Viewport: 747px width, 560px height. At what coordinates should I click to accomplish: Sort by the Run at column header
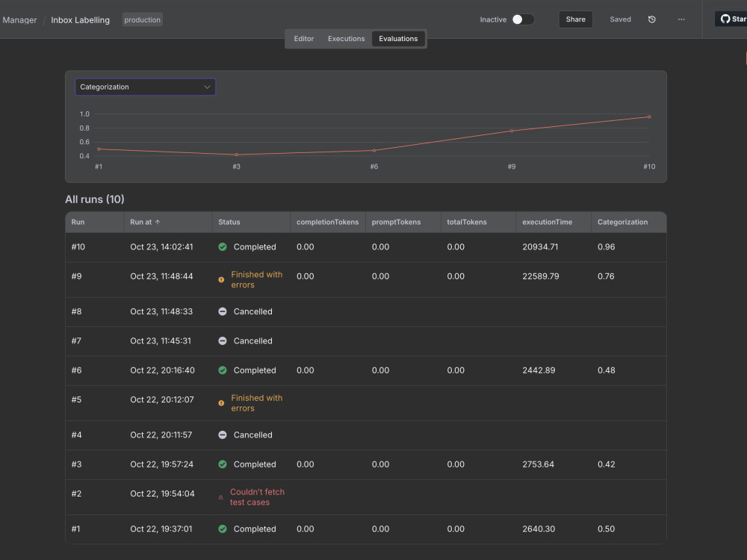[x=146, y=223]
